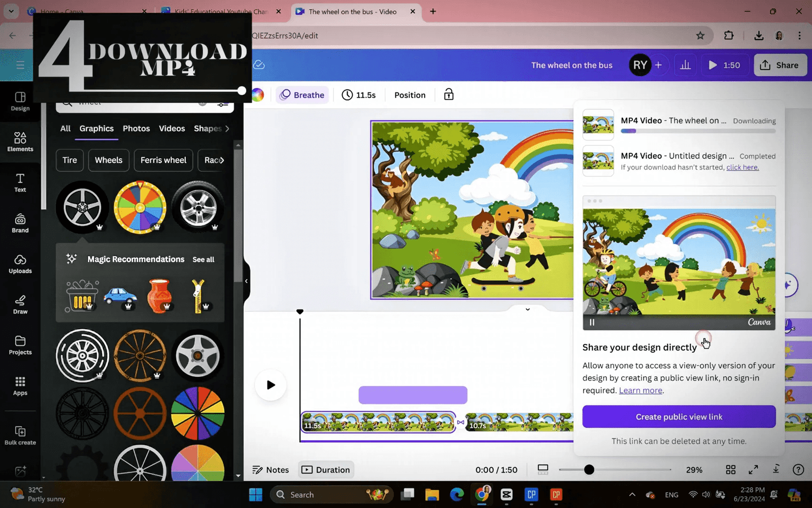
Task: Click Create public view link button
Action: (x=679, y=417)
